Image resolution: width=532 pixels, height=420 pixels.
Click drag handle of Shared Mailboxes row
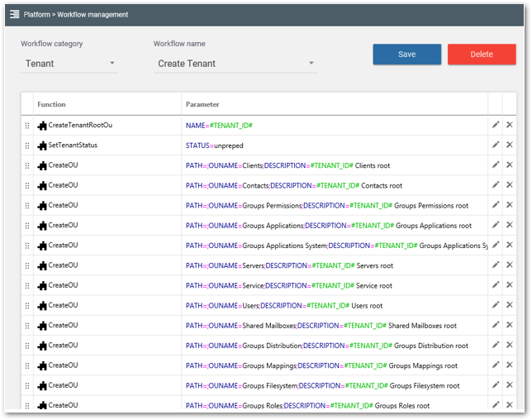pos(27,326)
